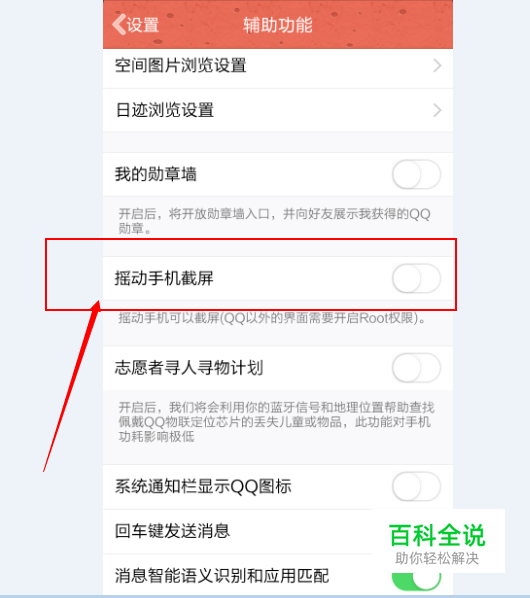Viewport: 530px width, 598px height.
Task: Toggle 系统通知栏显示QQ图标 on
Action: (416, 487)
